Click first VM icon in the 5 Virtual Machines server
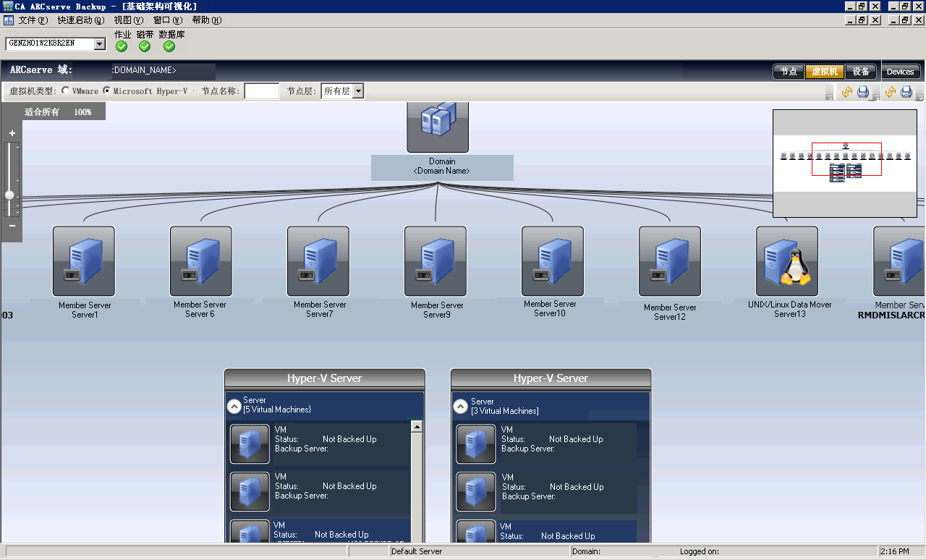 [x=250, y=444]
